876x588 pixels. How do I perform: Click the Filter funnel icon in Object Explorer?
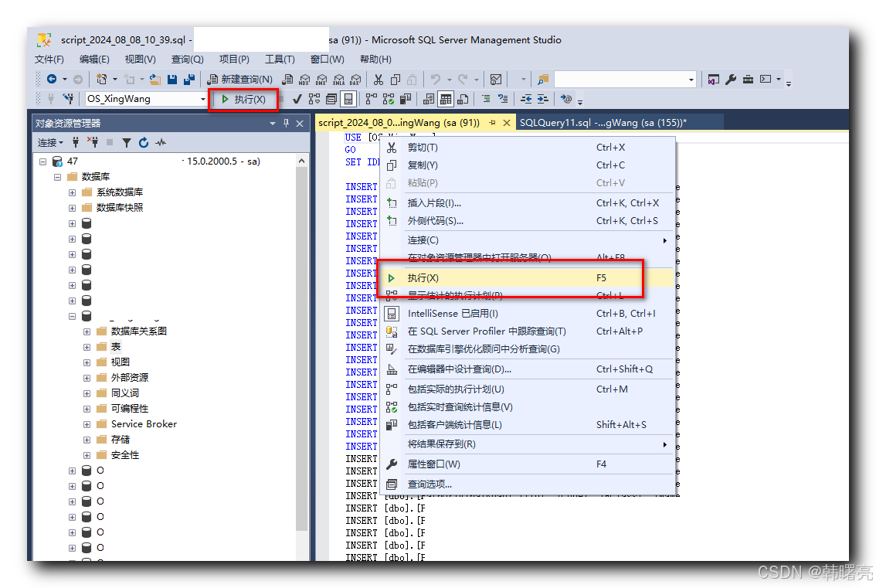[127, 142]
